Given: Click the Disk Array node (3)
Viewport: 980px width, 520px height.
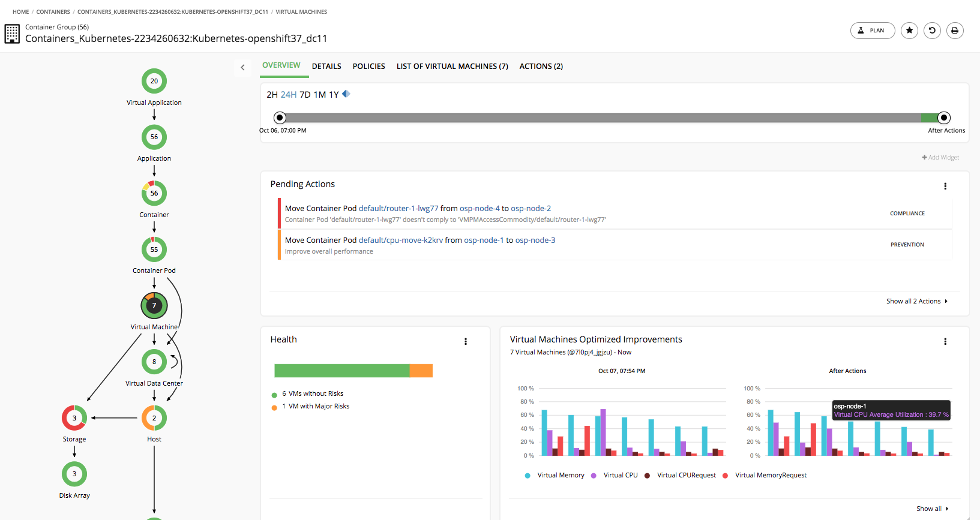Looking at the screenshot, I should coord(74,474).
